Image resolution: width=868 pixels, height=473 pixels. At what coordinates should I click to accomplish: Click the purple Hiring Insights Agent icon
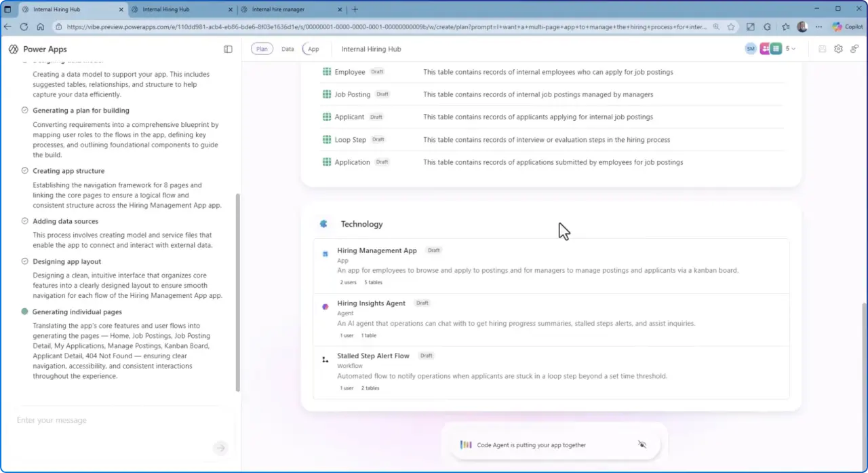325,306
